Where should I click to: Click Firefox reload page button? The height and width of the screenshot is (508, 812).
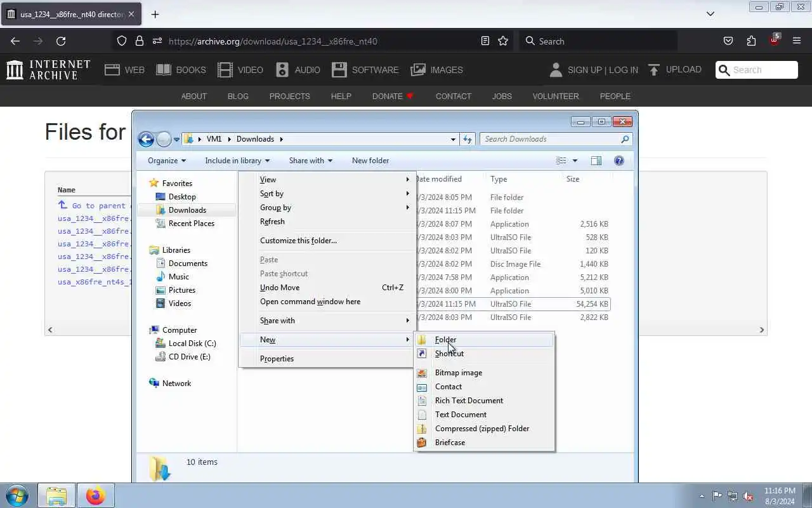[x=61, y=41]
